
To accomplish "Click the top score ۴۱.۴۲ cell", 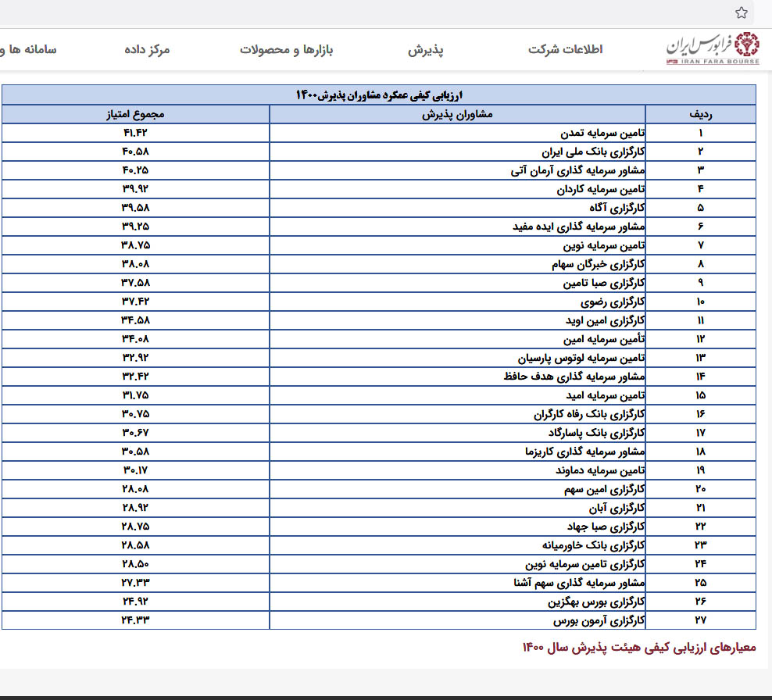I will click(x=135, y=133).
